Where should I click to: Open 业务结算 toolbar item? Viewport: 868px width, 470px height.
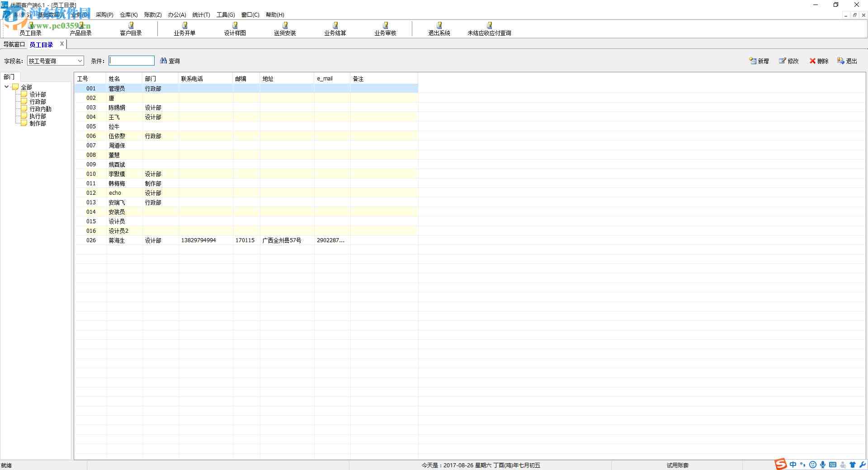(335, 29)
